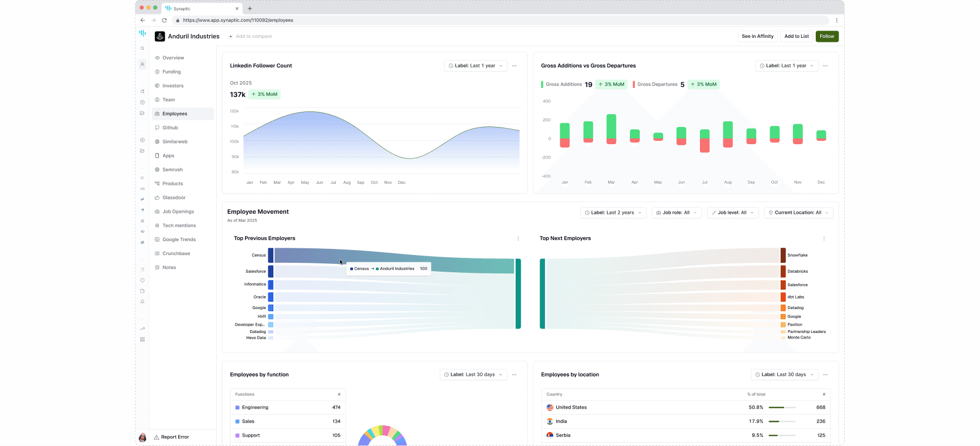Open the Notes section

[x=183, y=267]
